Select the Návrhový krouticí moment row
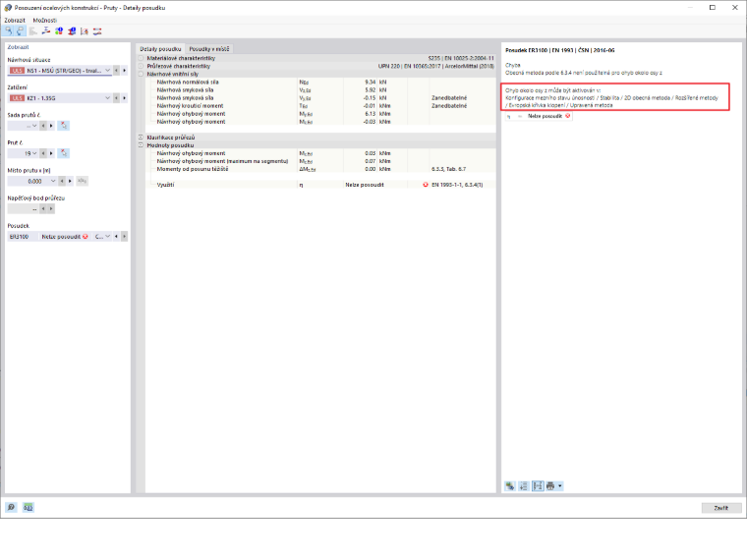Screen dimensions: 747x560 point(320,106)
